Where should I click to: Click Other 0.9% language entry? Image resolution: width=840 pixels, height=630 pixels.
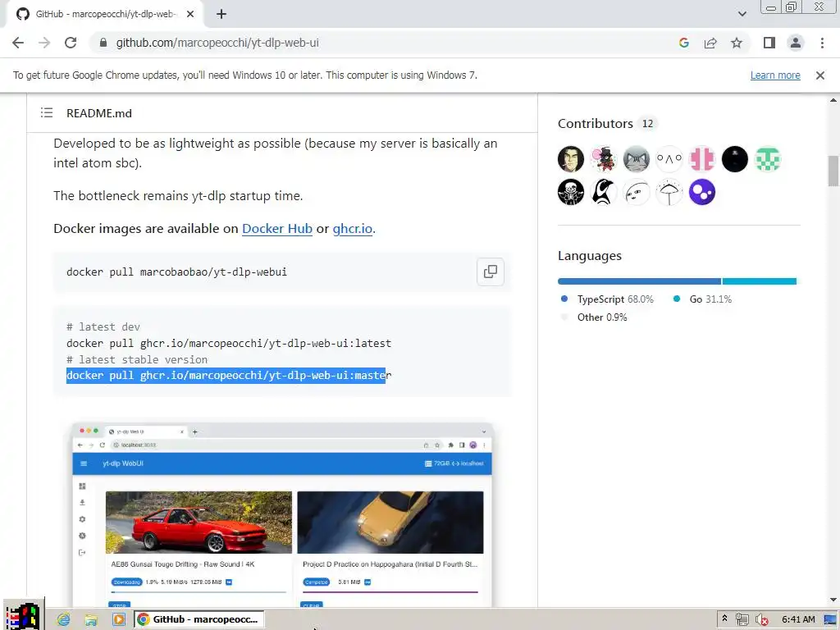click(x=594, y=317)
